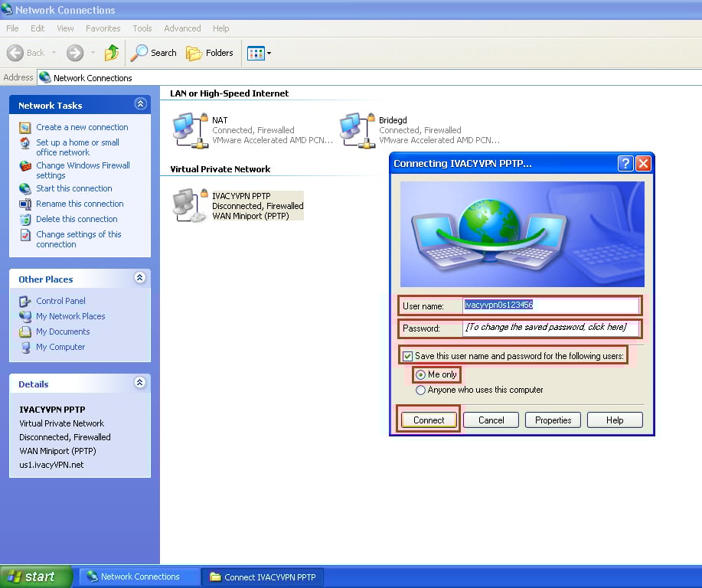Select the Me only radio button
The height and width of the screenshot is (588, 702).
tap(420, 374)
